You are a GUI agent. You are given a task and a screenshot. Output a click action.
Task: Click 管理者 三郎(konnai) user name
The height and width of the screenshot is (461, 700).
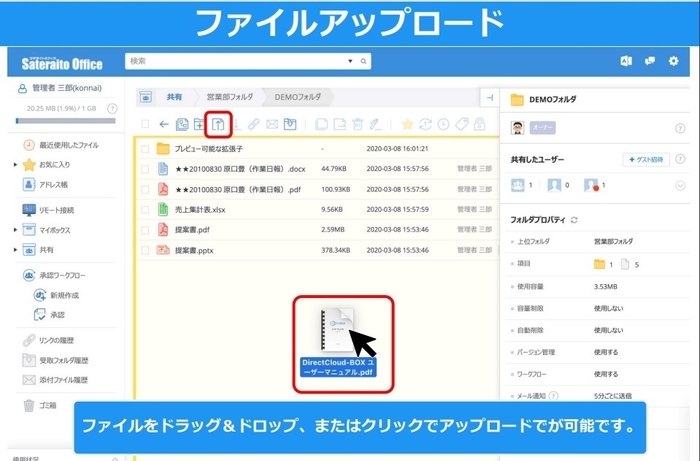click(x=67, y=88)
